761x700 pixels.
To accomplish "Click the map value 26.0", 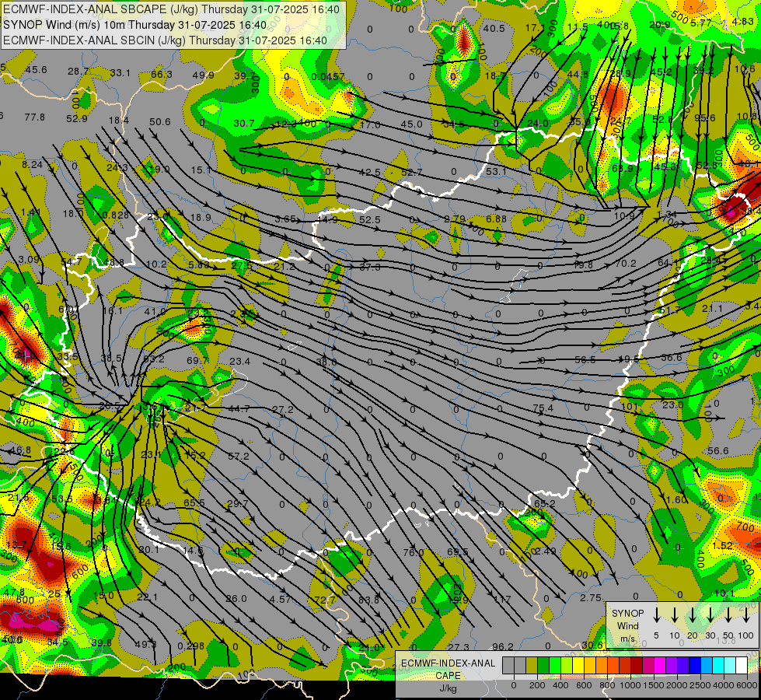I will pyautogui.click(x=236, y=598).
